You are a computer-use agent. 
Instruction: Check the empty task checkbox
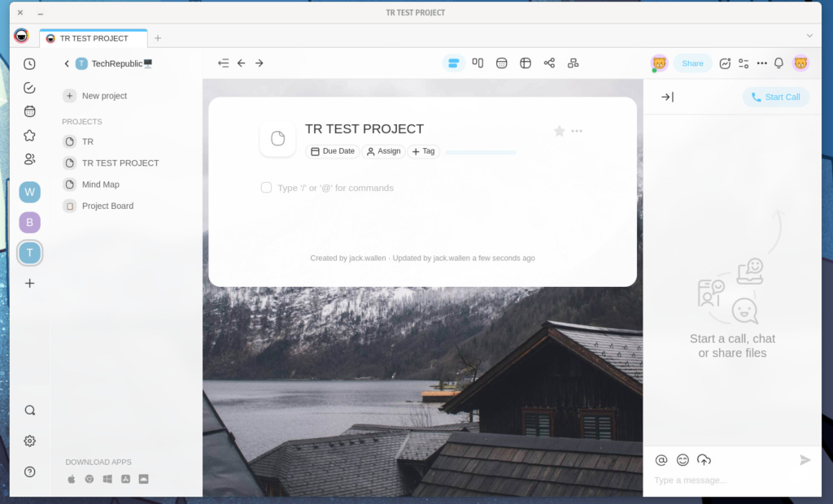[266, 188]
